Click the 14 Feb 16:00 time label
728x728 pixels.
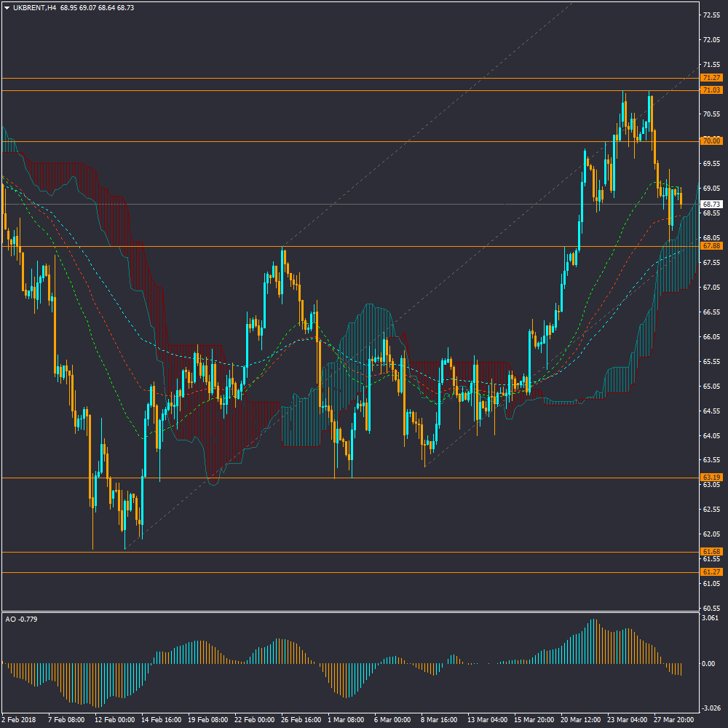click(x=160, y=720)
